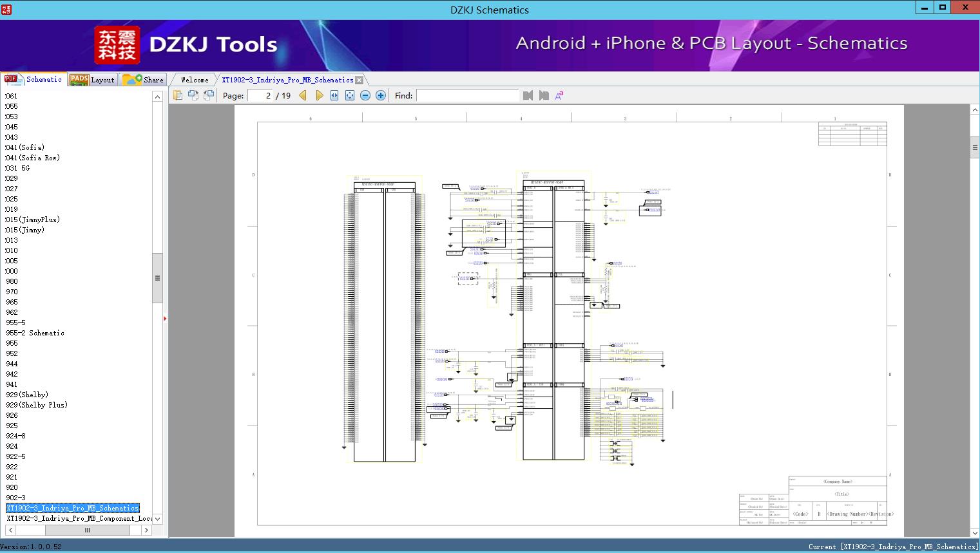The image size is (980, 553).
Task: Select the 929(Shelby Plus) list entry
Action: point(37,405)
